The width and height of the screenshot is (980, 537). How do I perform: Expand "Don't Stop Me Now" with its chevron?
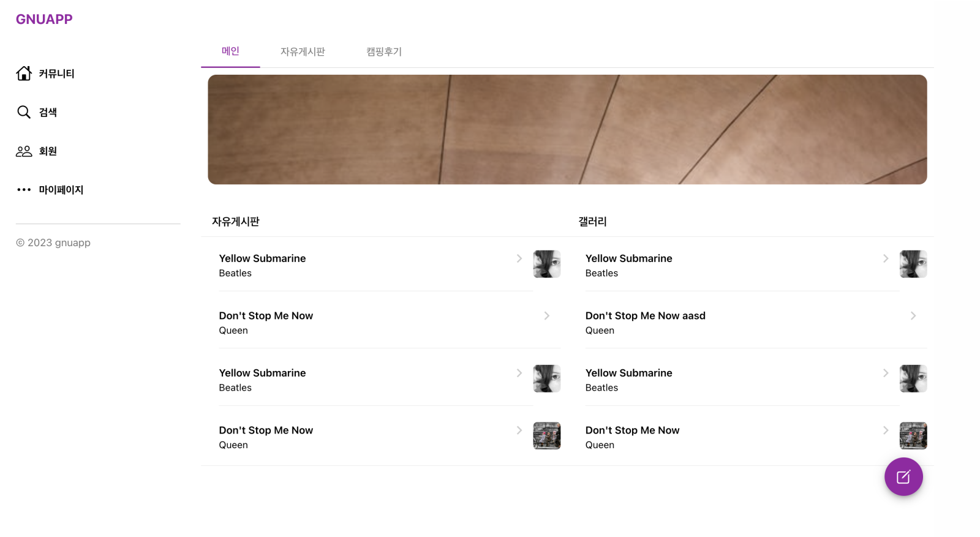click(547, 316)
